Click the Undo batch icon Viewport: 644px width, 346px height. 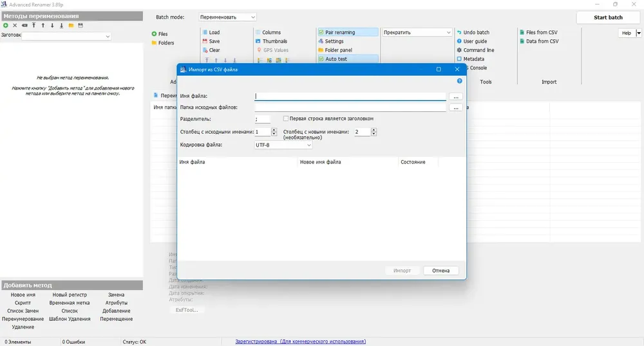tap(459, 32)
